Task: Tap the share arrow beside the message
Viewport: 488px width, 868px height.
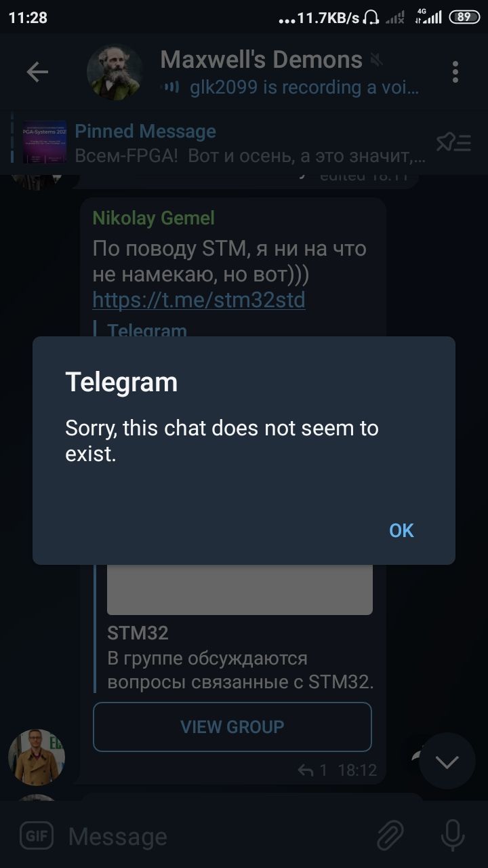Action: pyautogui.click(x=413, y=759)
